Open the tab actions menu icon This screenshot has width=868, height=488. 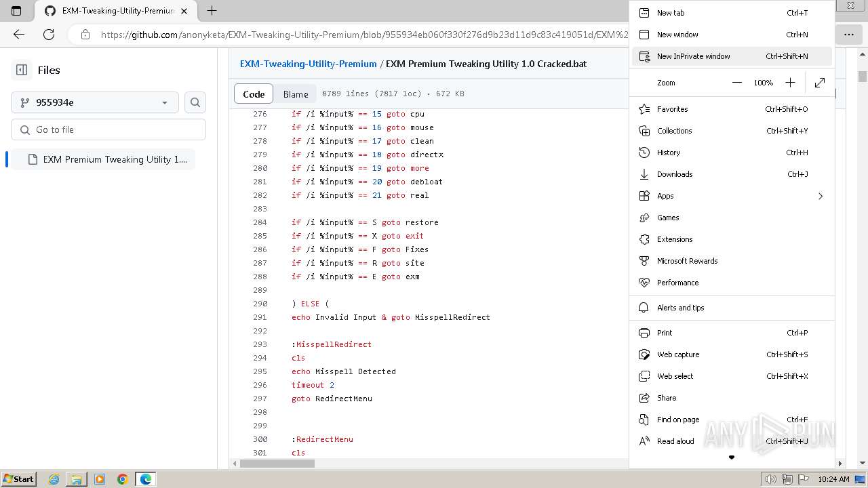(x=16, y=11)
